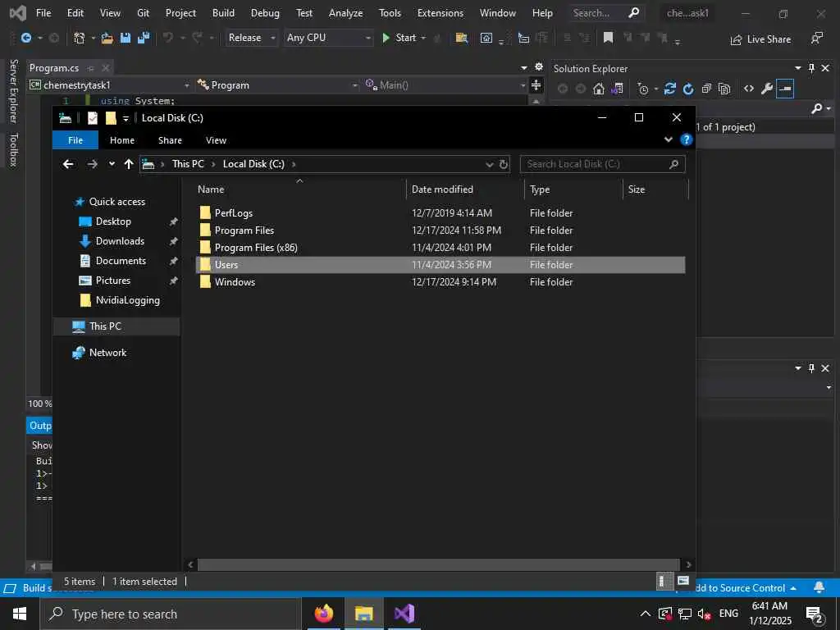Viewport: 840px width, 630px height.
Task: Click the notification bell in Visual Studio status bar
Action: tap(819, 587)
